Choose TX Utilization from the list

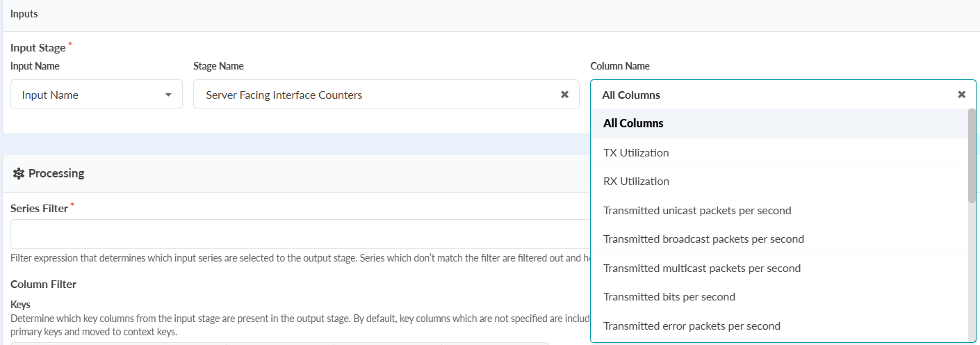pyautogui.click(x=636, y=153)
